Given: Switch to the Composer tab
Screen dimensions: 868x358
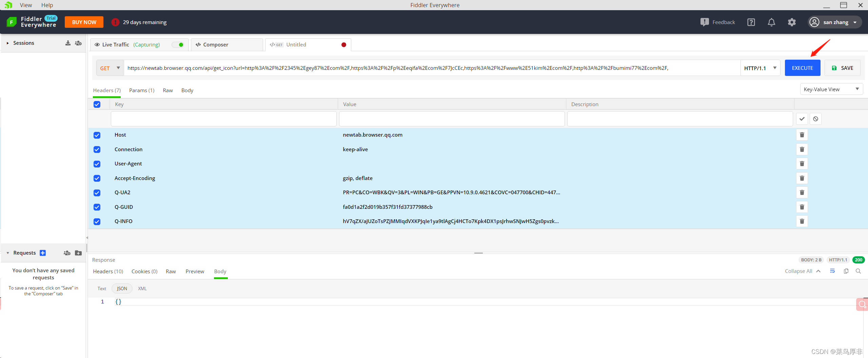Looking at the screenshot, I should click(x=227, y=45).
